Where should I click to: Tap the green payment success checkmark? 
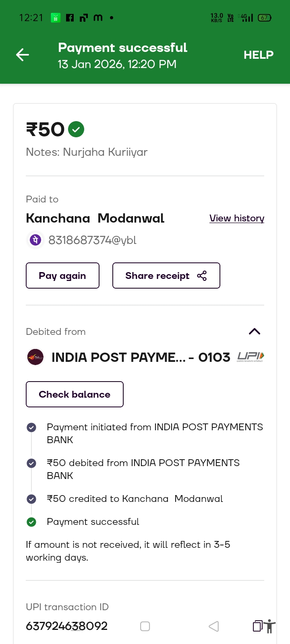point(76,129)
